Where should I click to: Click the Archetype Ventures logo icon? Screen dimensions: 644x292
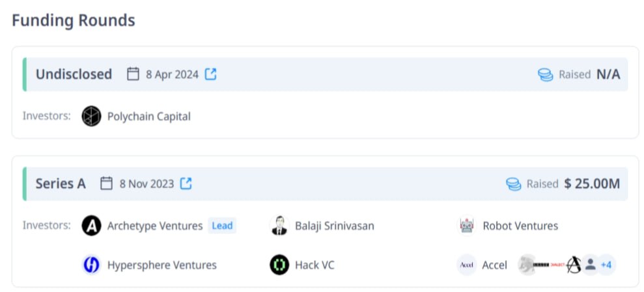[91, 226]
